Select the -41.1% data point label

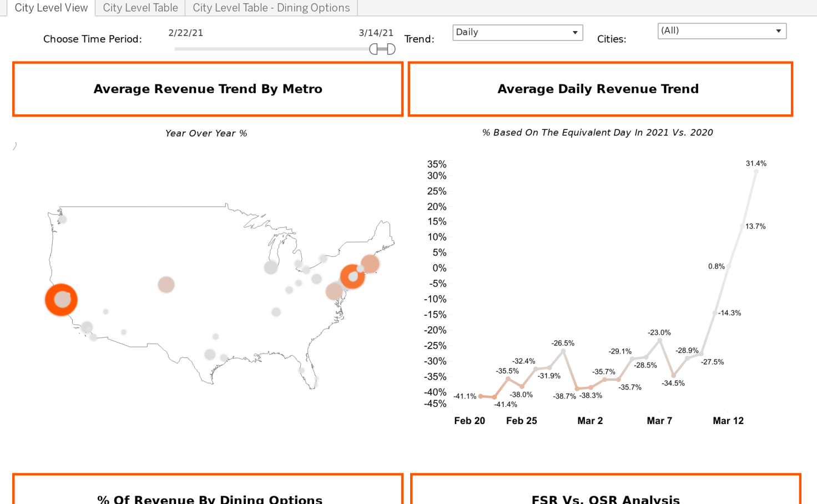465,396
